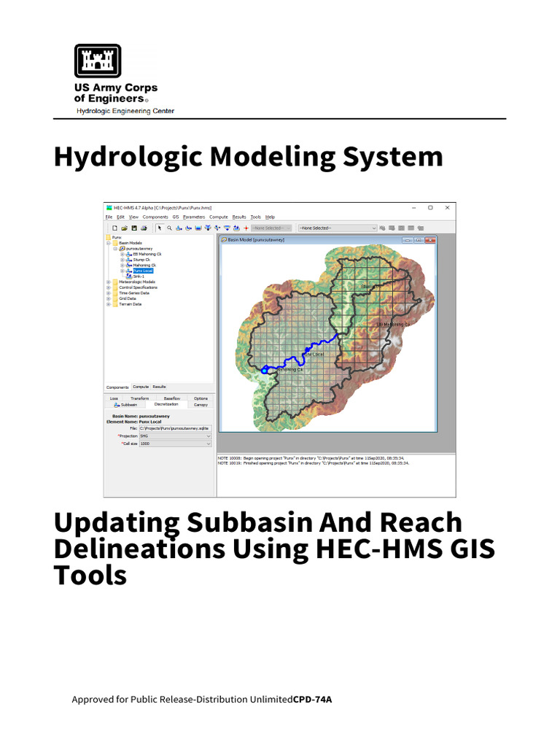
Task: Click the first results toolbar icon after dropdown
Action: 382,228
